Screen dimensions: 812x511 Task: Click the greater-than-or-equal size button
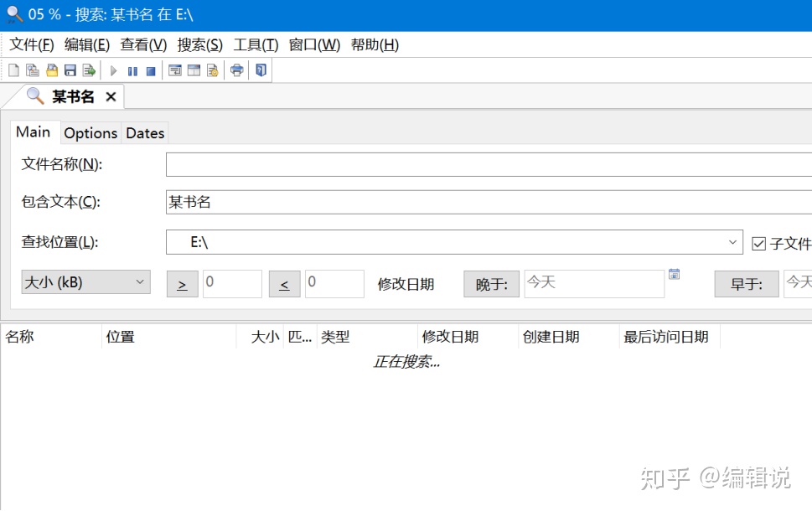pos(183,284)
